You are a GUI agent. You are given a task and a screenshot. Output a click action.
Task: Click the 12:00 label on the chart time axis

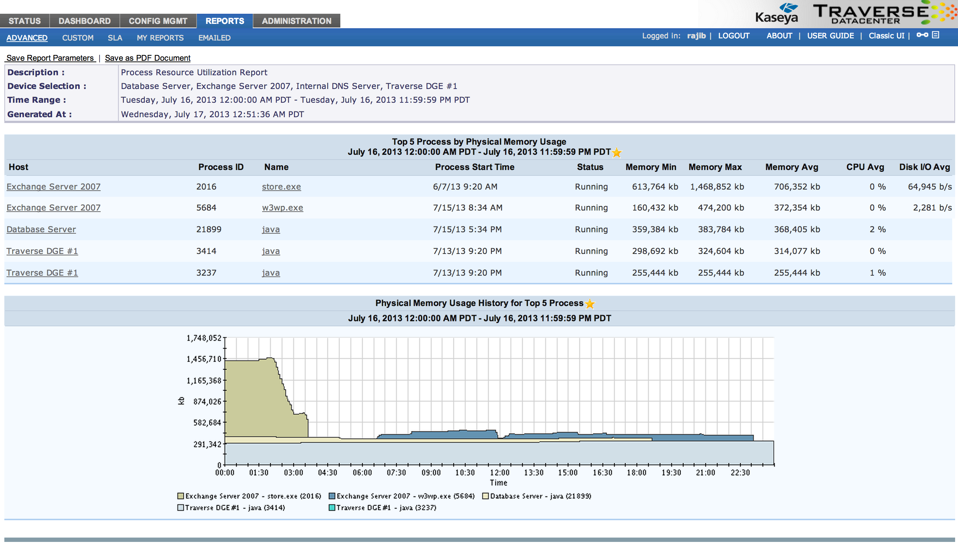coord(499,472)
